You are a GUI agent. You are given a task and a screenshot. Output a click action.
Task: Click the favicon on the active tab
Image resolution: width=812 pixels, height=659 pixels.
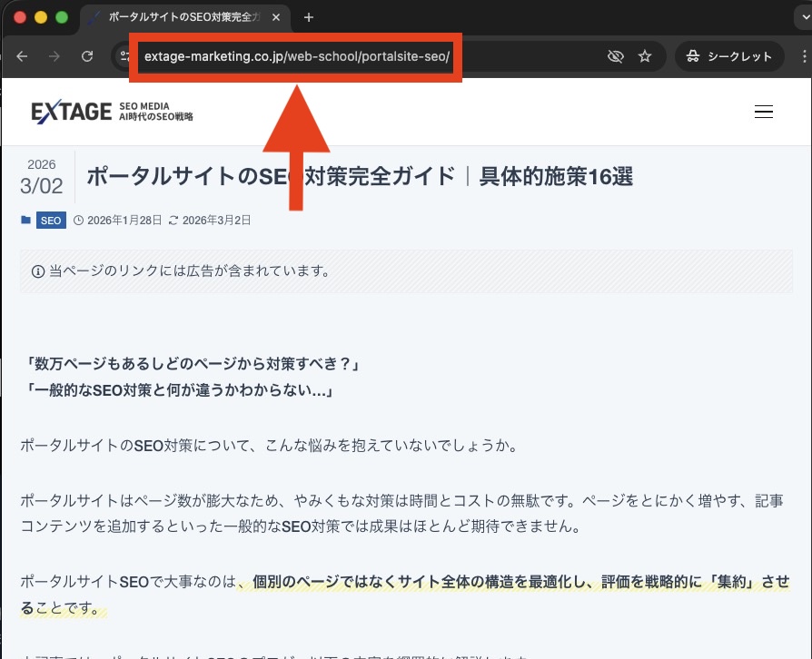pos(96,16)
